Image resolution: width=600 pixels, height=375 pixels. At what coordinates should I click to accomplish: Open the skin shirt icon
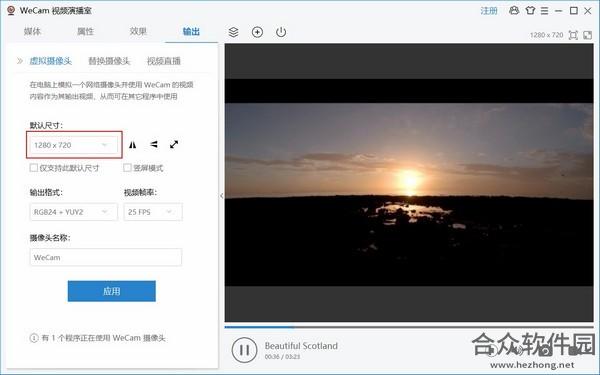coord(530,11)
